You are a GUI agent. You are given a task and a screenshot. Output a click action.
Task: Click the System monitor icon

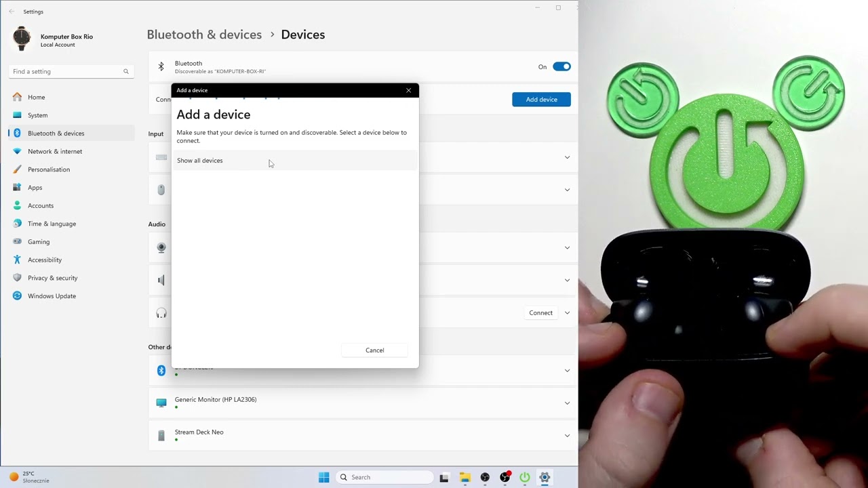[17, 115]
